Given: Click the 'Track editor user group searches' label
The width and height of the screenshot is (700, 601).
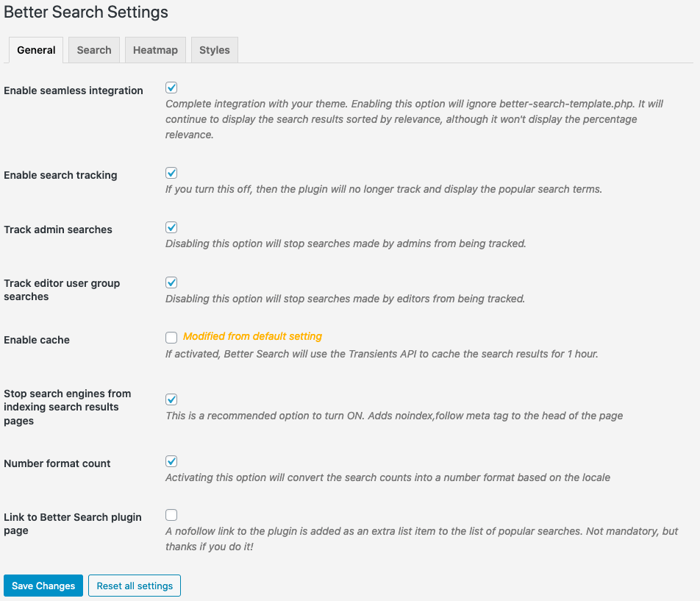Looking at the screenshot, I should pyautogui.click(x=62, y=290).
